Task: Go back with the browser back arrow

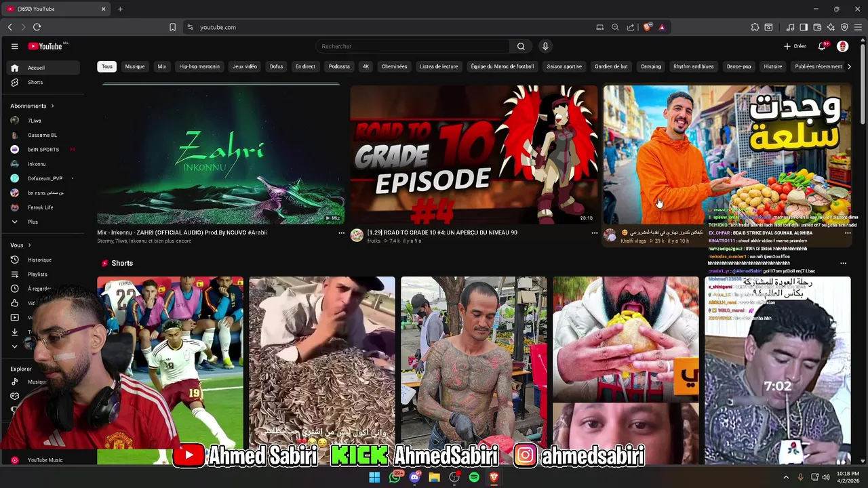Action: [x=9, y=27]
